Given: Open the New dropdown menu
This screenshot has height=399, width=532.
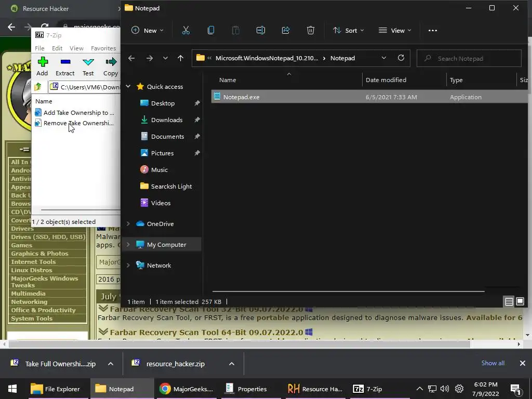Looking at the screenshot, I should click(147, 30).
